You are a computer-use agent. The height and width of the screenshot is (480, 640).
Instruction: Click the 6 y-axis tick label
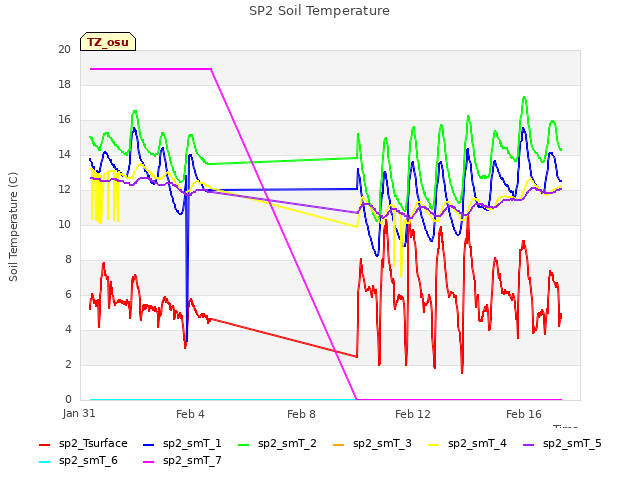point(68,294)
